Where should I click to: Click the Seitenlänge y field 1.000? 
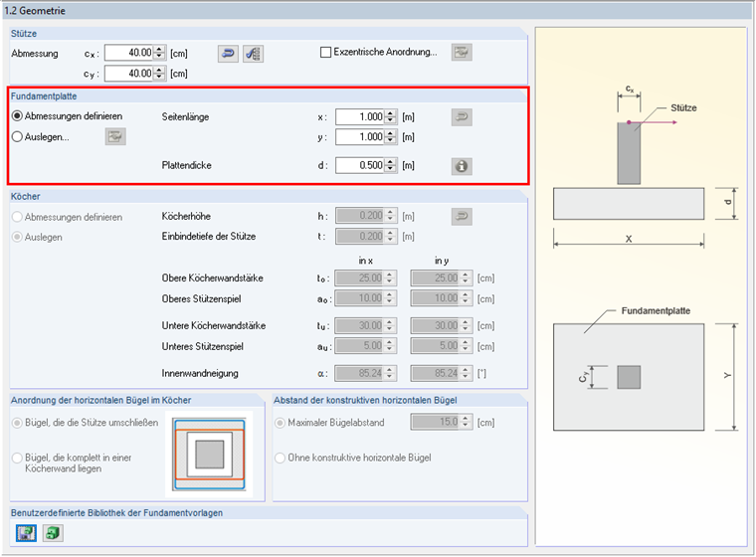pos(360,137)
